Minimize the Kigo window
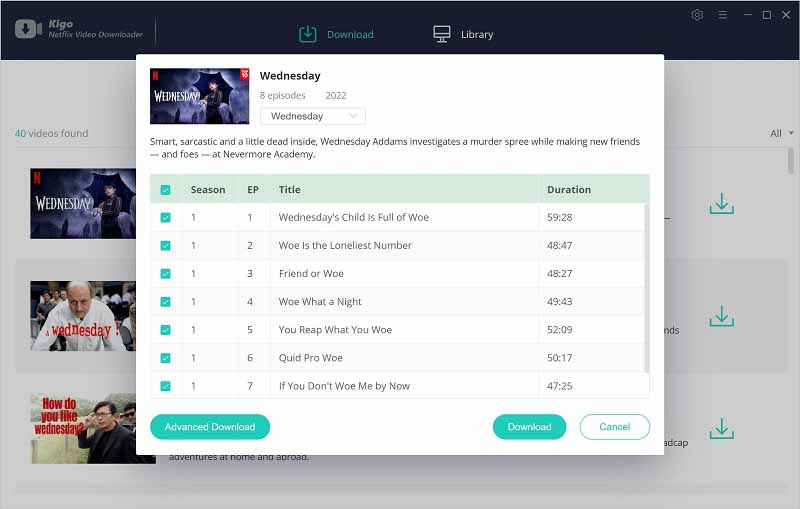The width and height of the screenshot is (800, 509). pos(747,15)
